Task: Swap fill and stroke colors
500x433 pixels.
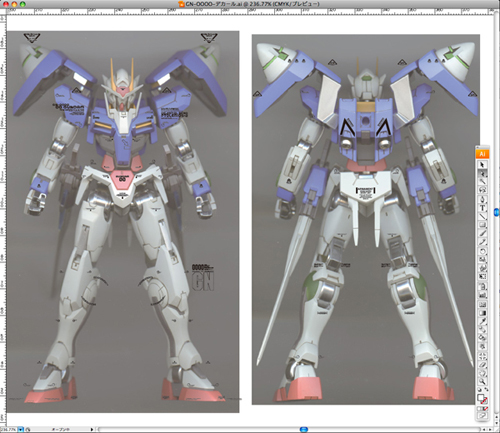Action: (486, 390)
